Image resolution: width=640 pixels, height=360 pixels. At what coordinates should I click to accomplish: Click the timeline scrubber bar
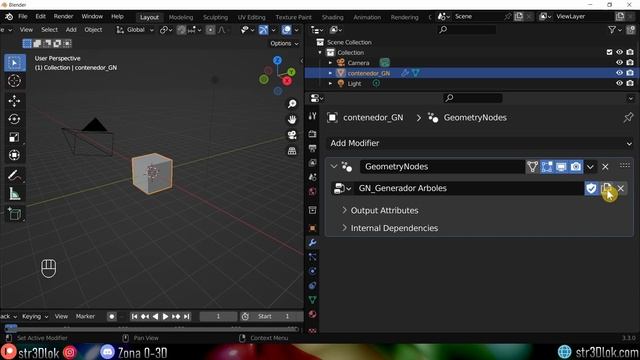(x=151, y=328)
